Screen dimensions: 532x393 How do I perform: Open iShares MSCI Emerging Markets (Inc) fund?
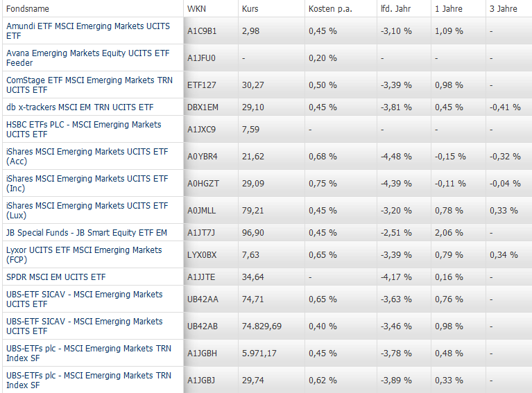(87, 179)
